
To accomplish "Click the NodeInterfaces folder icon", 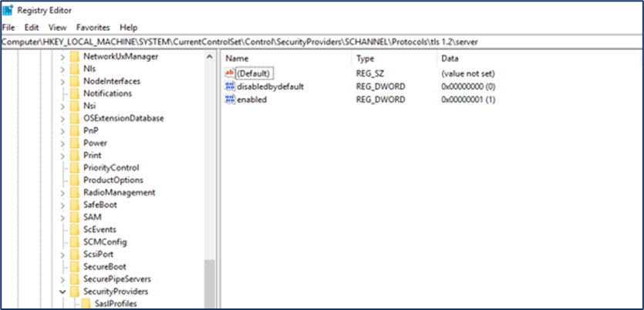I will pos(74,81).
